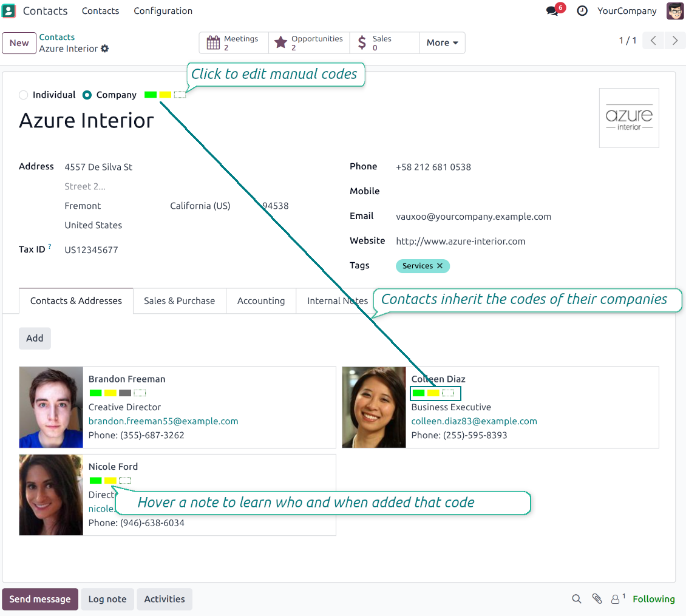Open attachments paperclip icon
Viewport: 686px width, 616px height.
pyautogui.click(x=597, y=599)
